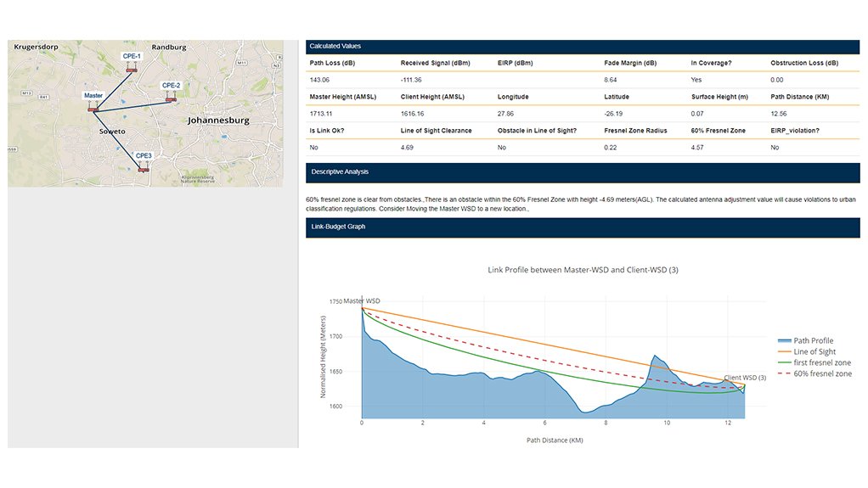The width and height of the screenshot is (868, 488).
Task: Click the Normalised Height (Meters) axis label
Action: pos(323,356)
